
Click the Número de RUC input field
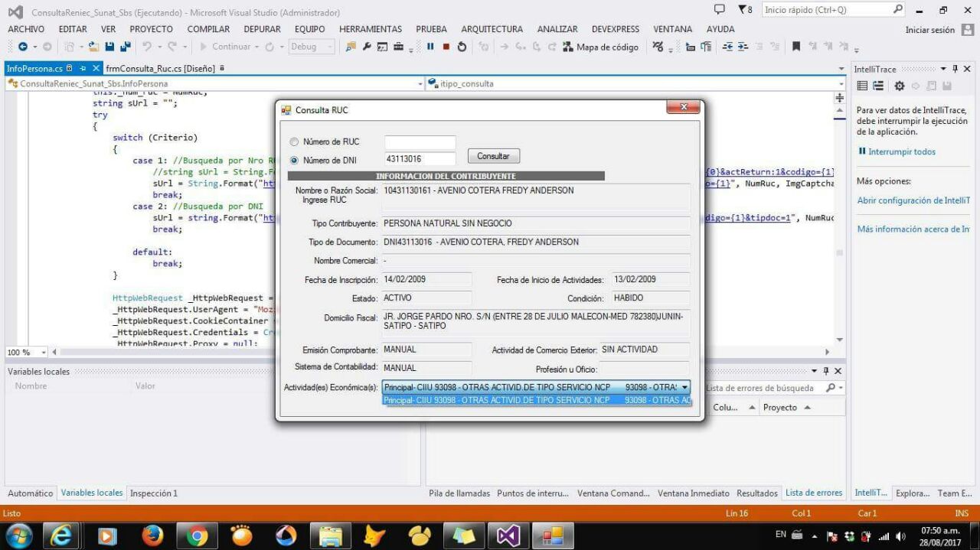(x=420, y=142)
